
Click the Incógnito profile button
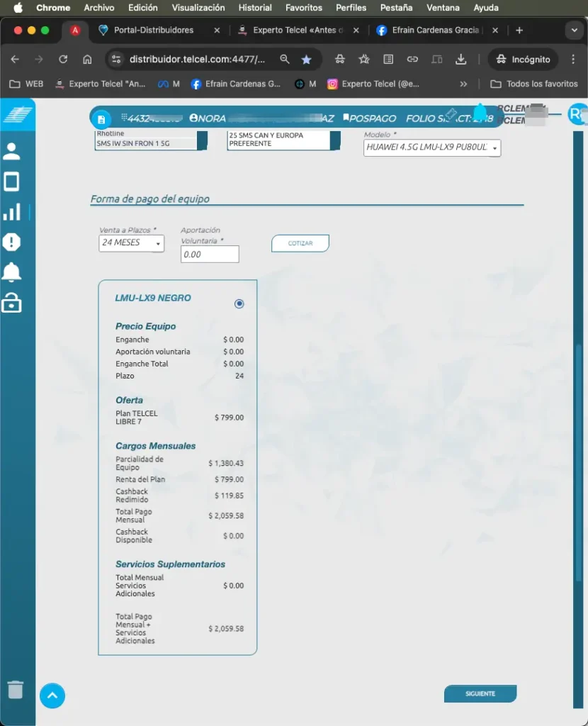click(x=524, y=60)
